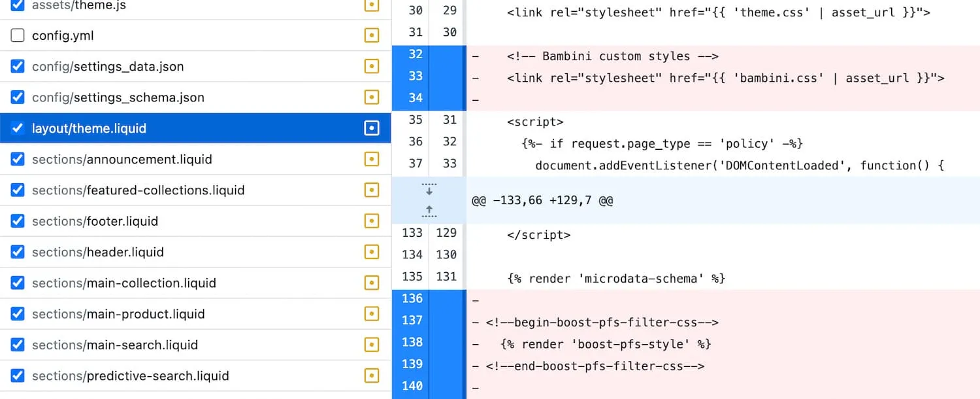This screenshot has width=980, height=399.
Task: Uncheck sections/header.liquid checkbox
Action: (x=18, y=252)
